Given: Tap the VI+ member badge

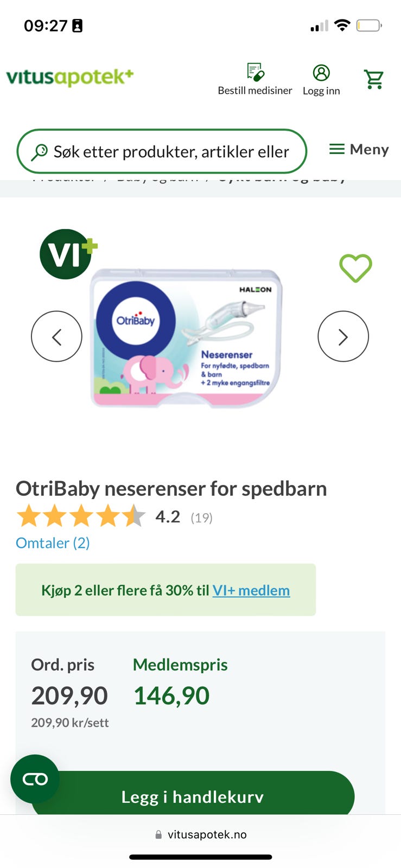Looking at the screenshot, I should coord(68,254).
